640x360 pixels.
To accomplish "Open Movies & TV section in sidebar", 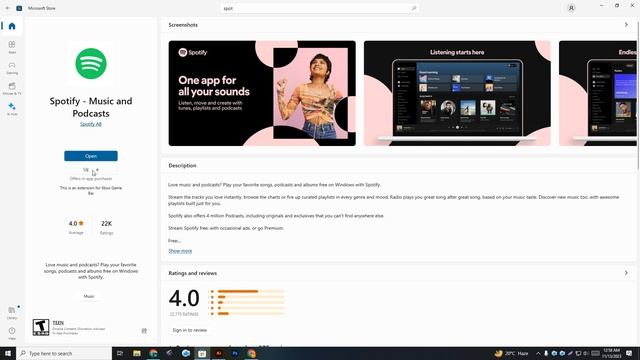I will tap(12, 88).
